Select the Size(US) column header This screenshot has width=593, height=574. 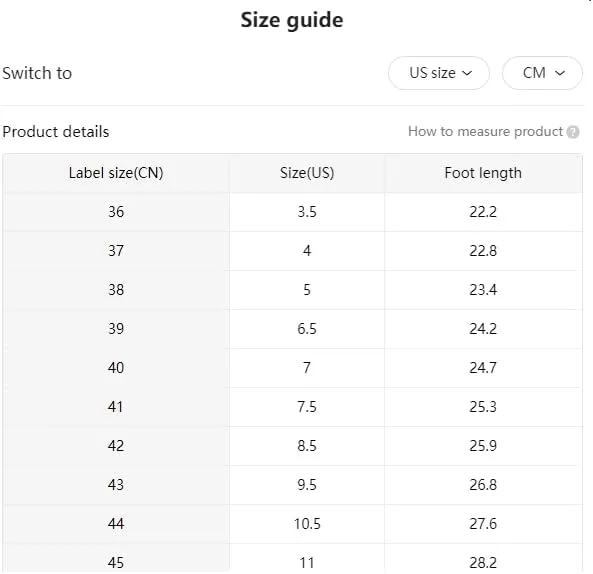(307, 173)
